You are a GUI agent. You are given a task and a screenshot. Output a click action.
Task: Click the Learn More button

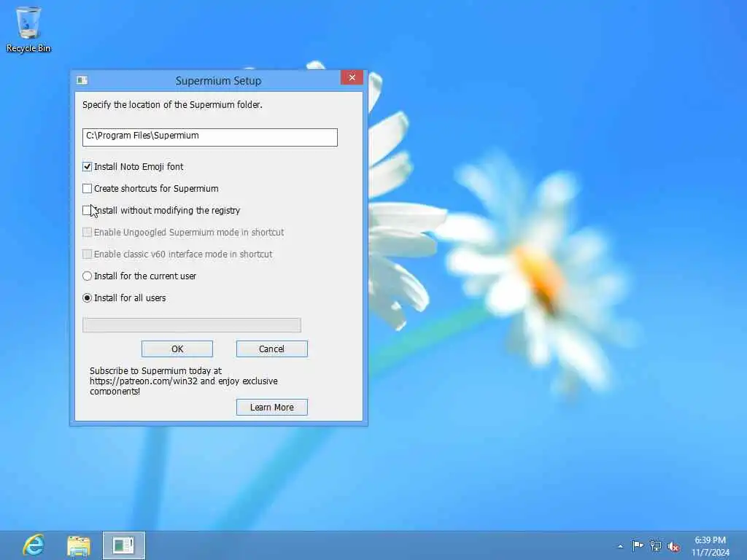point(272,407)
